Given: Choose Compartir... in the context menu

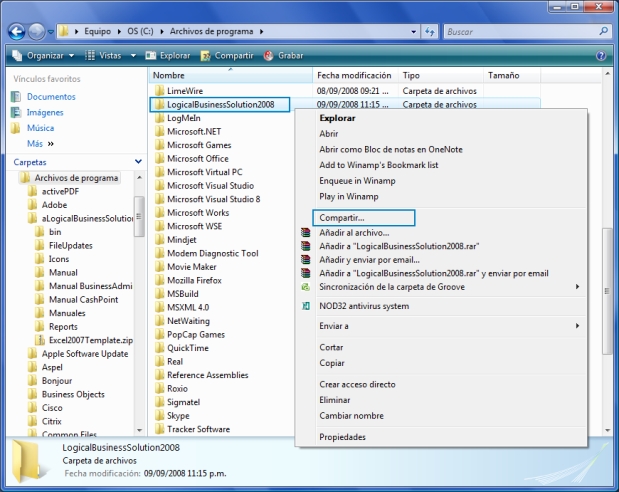Looking at the screenshot, I should (364, 218).
